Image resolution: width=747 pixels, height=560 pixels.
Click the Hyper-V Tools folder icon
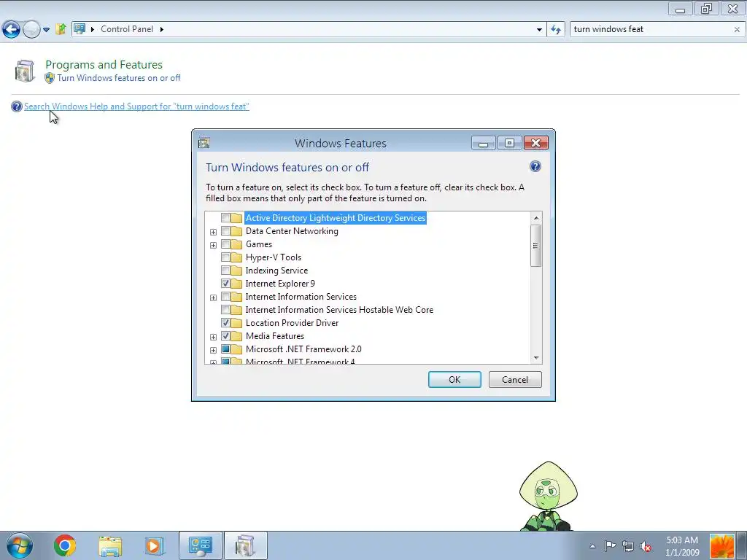pyautogui.click(x=236, y=257)
